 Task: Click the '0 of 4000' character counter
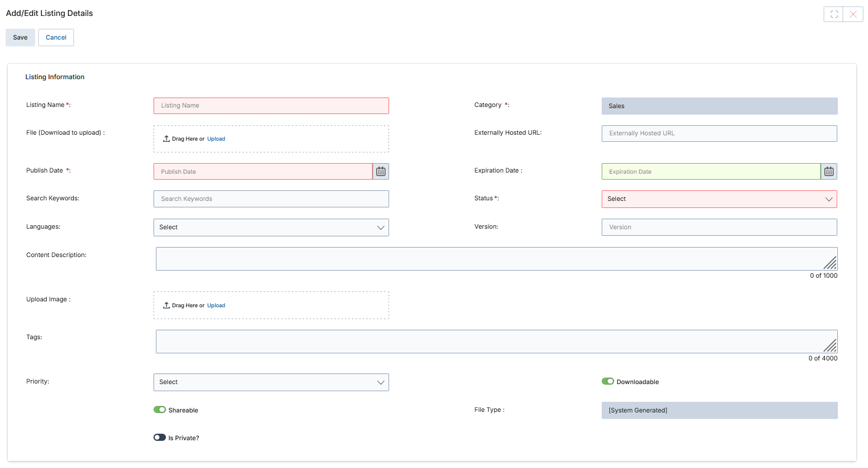point(823,358)
